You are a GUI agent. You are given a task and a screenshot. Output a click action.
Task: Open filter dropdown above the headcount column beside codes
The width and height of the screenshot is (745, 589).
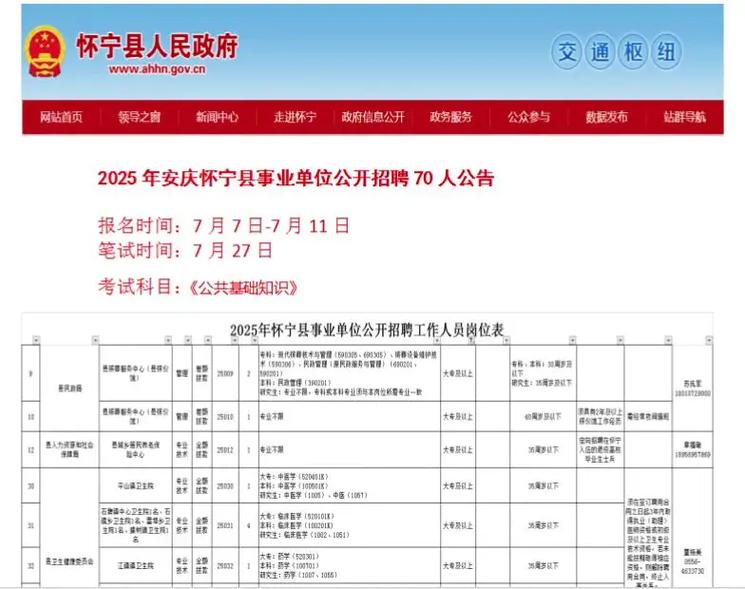pos(255,340)
